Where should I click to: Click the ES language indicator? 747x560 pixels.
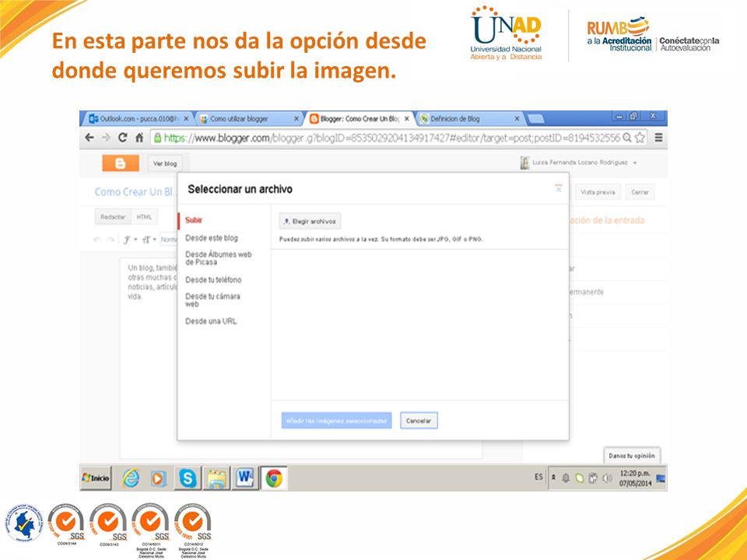(x=538, y=477)
